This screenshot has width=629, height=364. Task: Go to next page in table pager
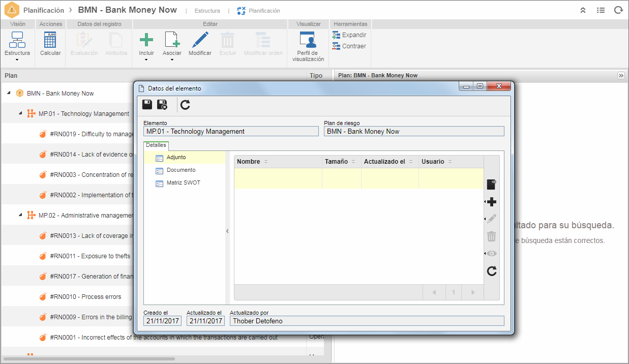click(473, 292)
